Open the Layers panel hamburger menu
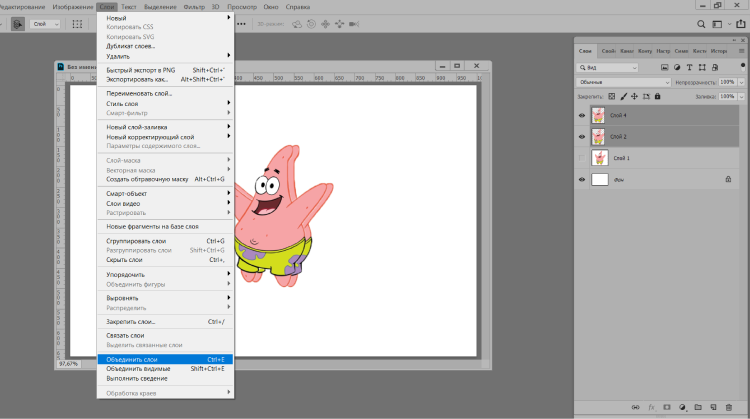The height and width of the screenshot is (419, 750). coord(741,51)
